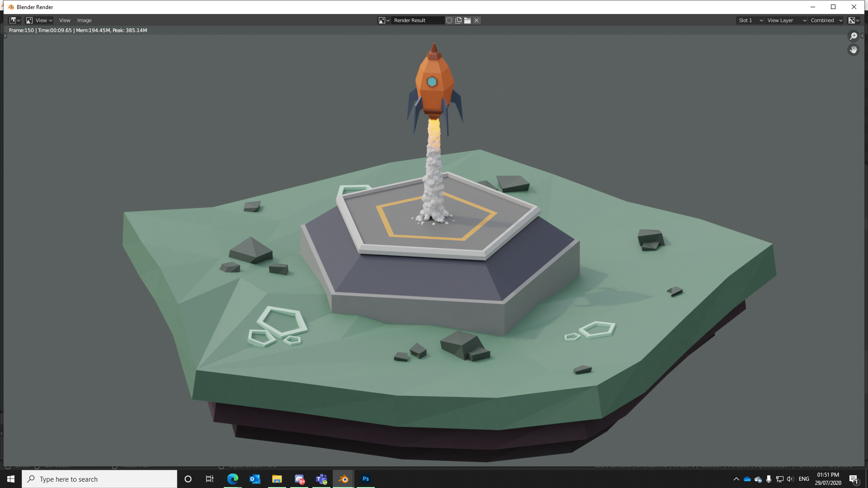This screenshot has width=868, height=488.
Task: Click the Type here to search box
Action: pyautogui.click(x=99, y=479)
